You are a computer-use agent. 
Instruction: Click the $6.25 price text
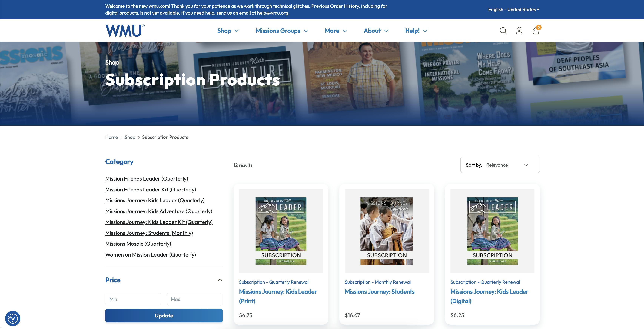click(x=457, y=315)
